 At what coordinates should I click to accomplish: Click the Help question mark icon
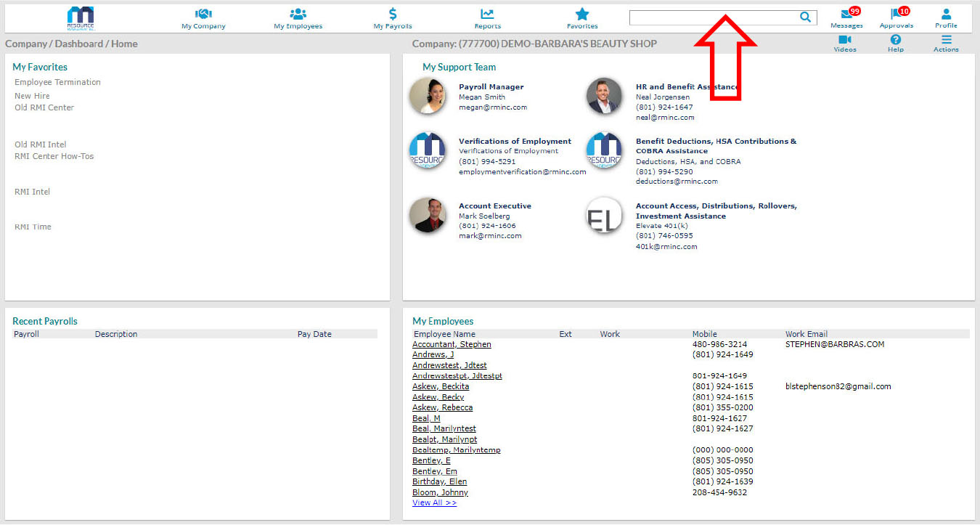(896, 40)
